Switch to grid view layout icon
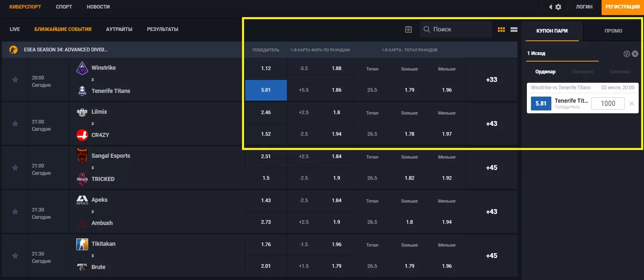This screenshot has height=280, width=644. (501, 29)
